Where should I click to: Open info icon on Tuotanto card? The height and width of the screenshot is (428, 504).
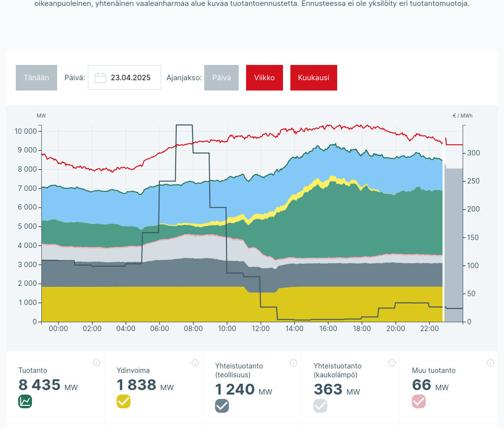(x=96, y=363)
